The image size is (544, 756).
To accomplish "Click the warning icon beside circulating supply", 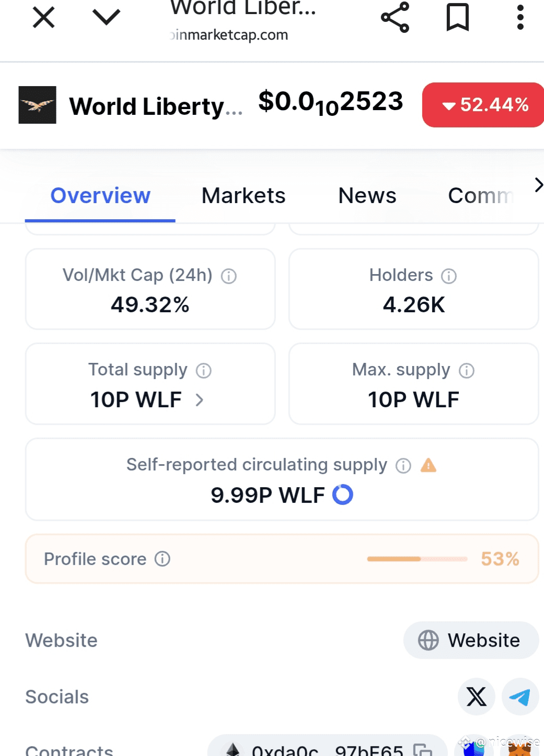I will tap(429, 465).
